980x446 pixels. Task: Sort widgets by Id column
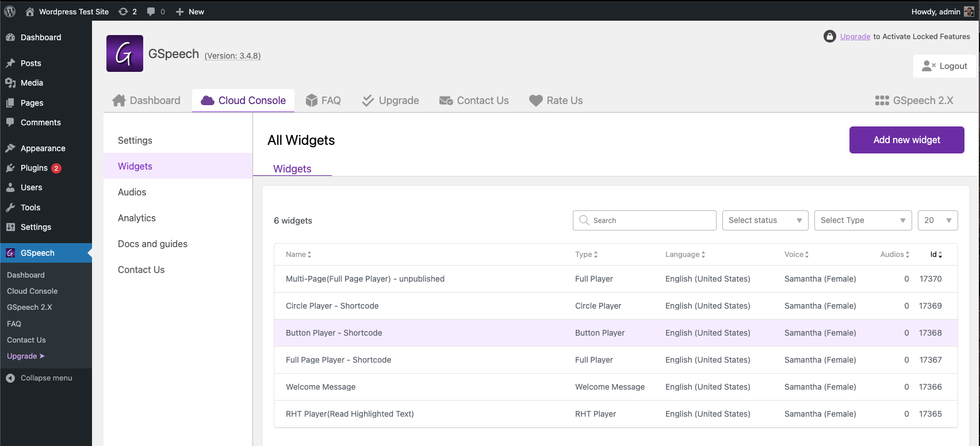936,254
